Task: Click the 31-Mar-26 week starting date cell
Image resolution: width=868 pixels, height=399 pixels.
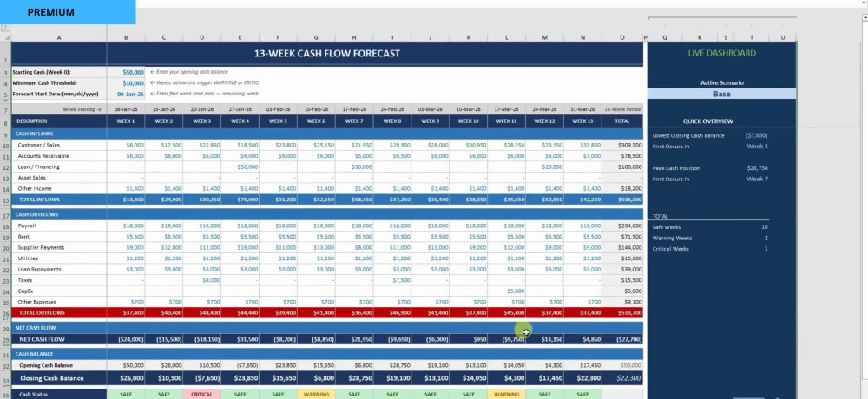Action: [x=583, y=109]
